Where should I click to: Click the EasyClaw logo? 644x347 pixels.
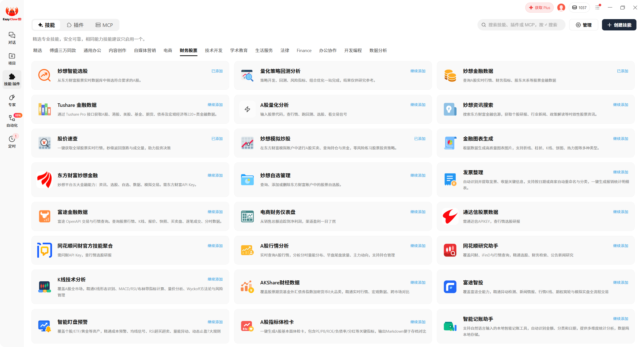[x=12, y=13]
